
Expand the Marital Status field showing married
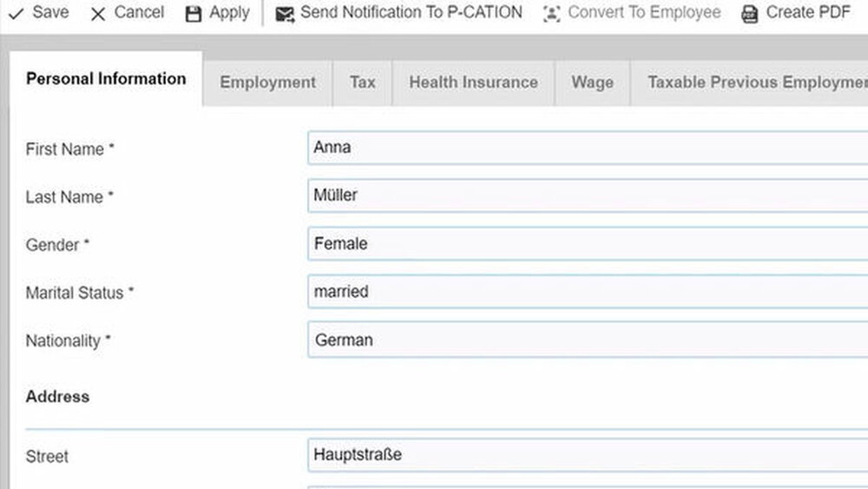(x=587, y=292)
